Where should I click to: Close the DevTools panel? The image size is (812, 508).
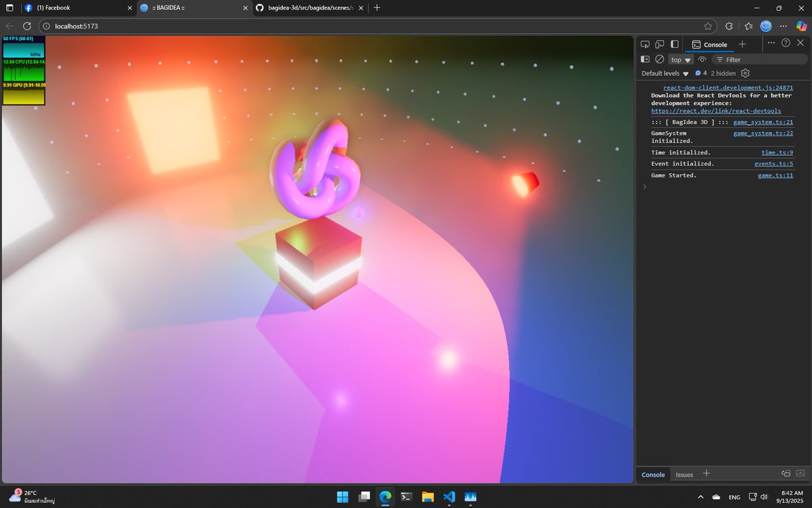(800, 43)
